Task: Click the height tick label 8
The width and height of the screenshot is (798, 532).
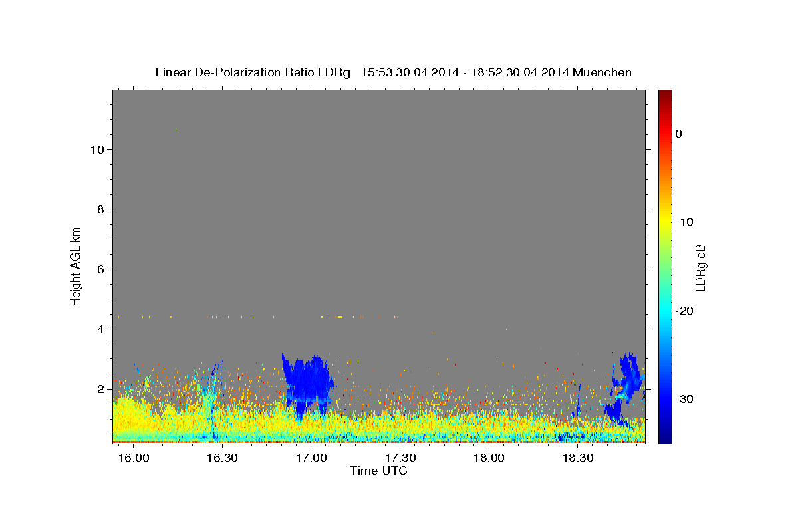Action: click(x=100, y=209)
